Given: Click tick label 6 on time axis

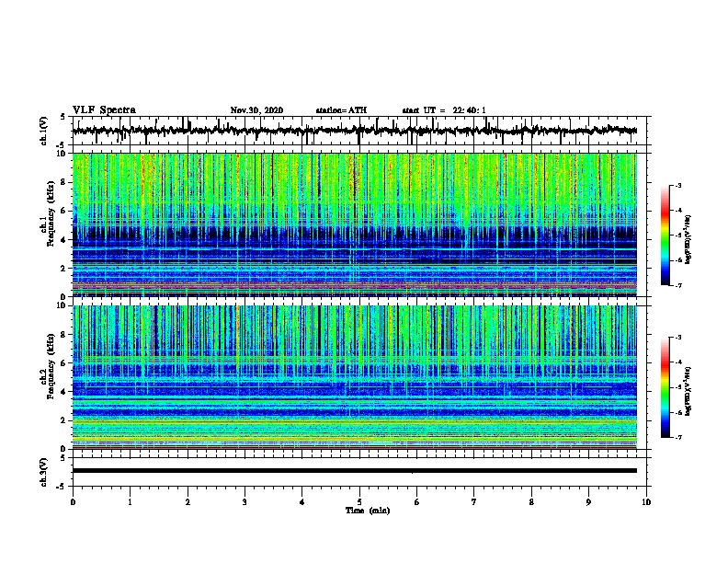Looking at the screenshot, I should (x=417, y=502).
